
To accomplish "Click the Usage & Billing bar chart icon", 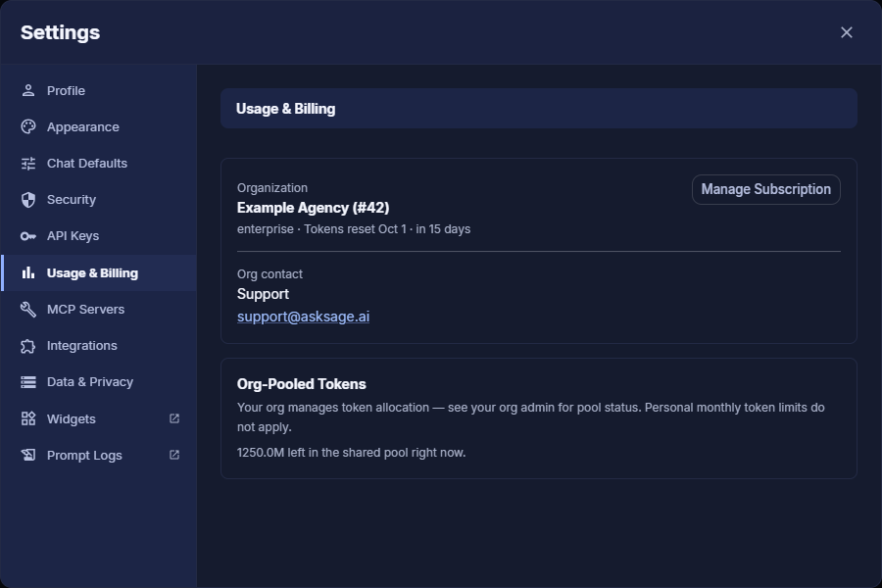I will (x=28, y=272).
